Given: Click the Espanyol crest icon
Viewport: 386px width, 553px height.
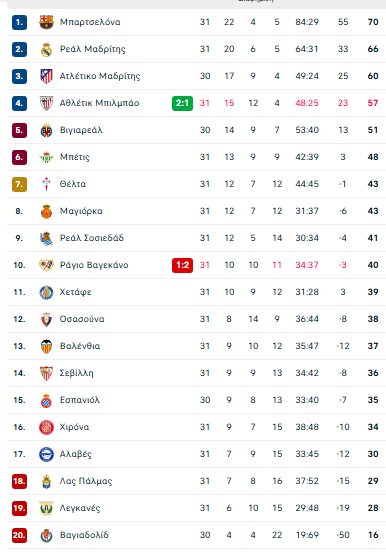Looking at the screenshot, I should click(x=46, y=400).
